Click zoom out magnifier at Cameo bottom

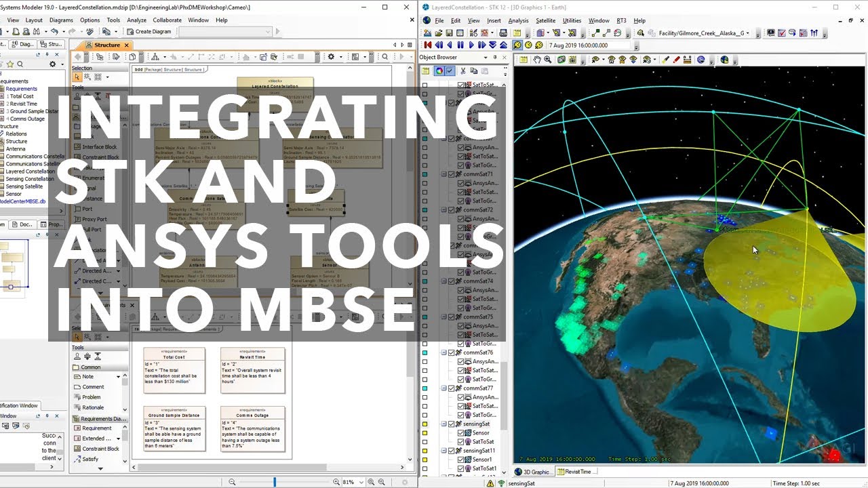coord(232,482)
